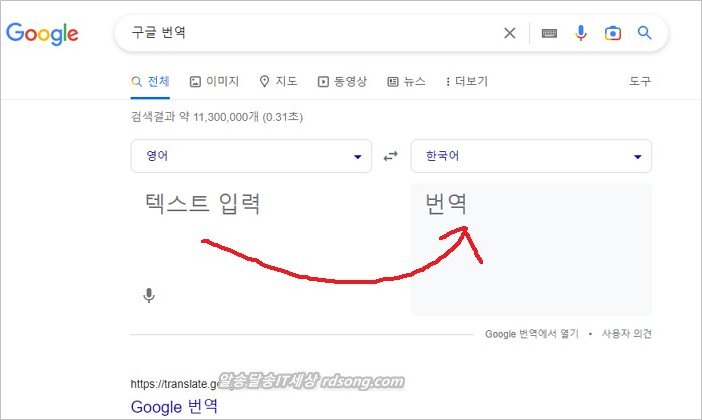Select the 전체 results tab

[150, 81]
